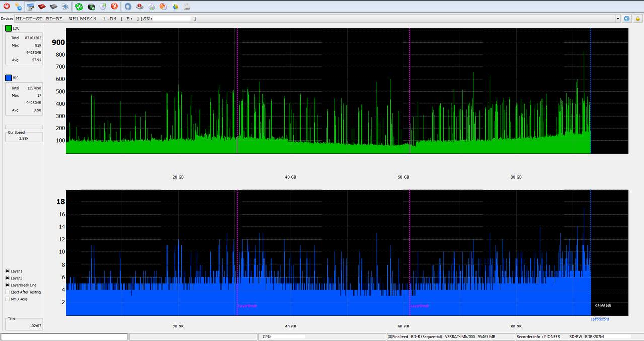Click the progress bar above Cur Speed
This screenshot has height=341, width=644.
[x=24, y=127]
